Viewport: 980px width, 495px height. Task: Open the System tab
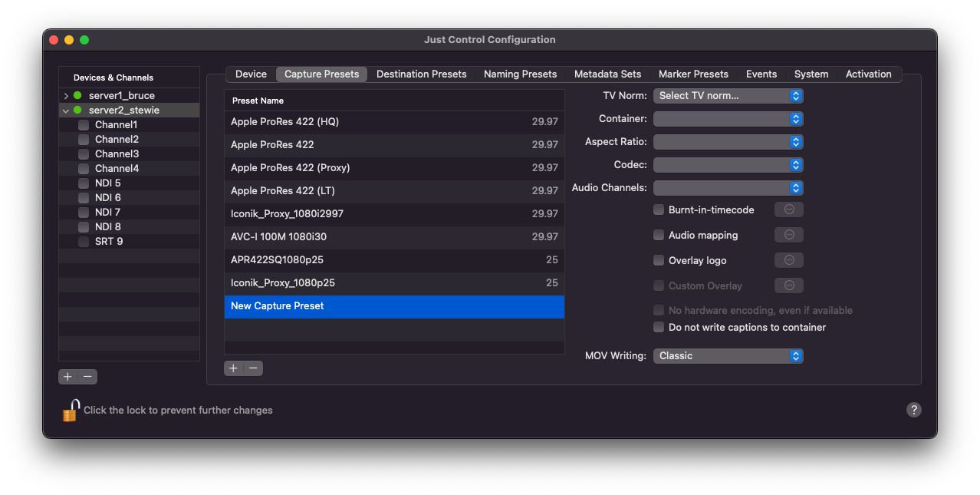click(811, 74)
